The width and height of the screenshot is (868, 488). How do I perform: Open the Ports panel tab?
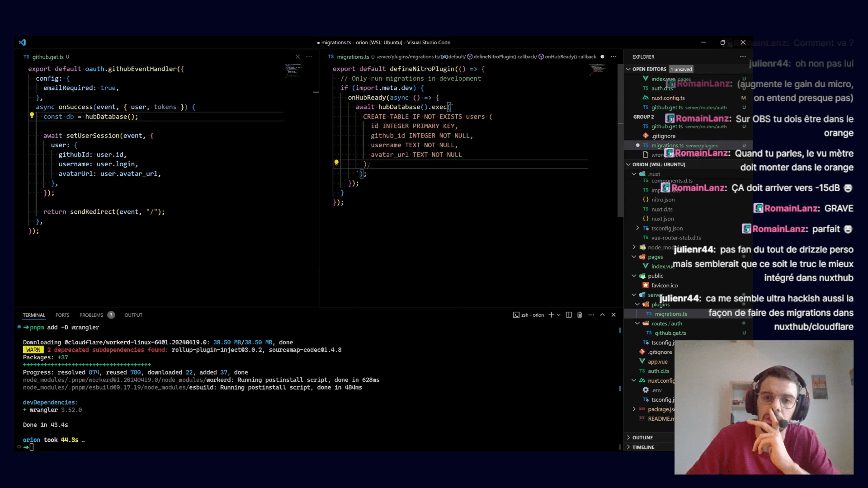point(62,315)
